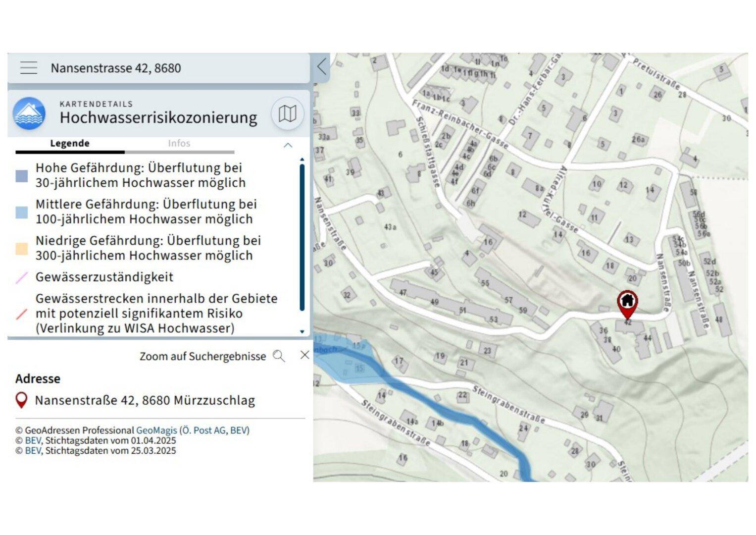Click the dark blue high risk swatch
Image resolution: width=756 pixels, height=535 pixels.
22,176
